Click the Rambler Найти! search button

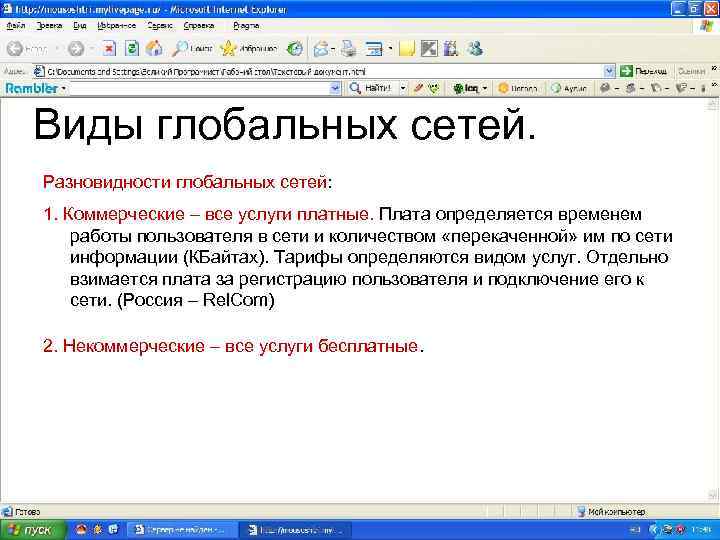[x=370, y=88]
